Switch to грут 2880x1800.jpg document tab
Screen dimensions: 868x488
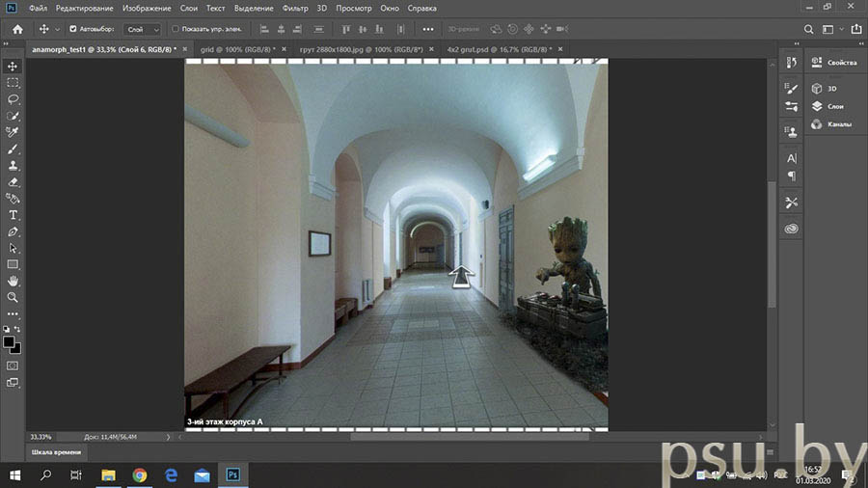[361, 49]
